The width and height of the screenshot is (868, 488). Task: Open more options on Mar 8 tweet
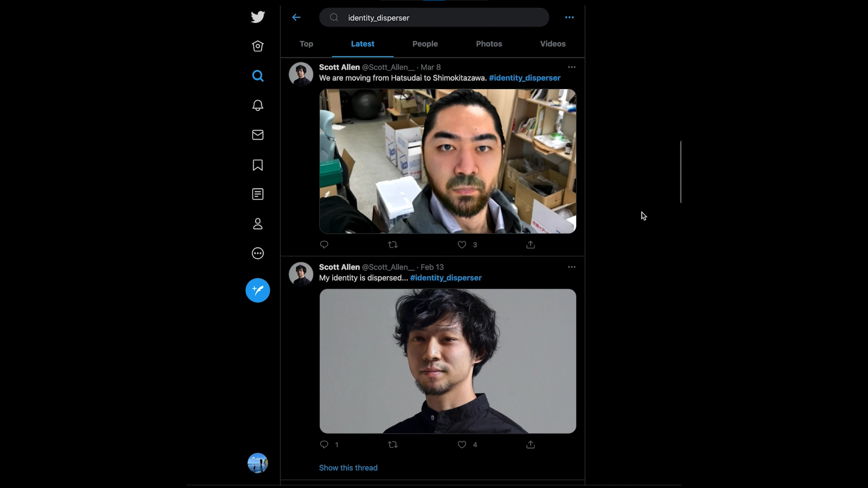click(x=571, y=67)
